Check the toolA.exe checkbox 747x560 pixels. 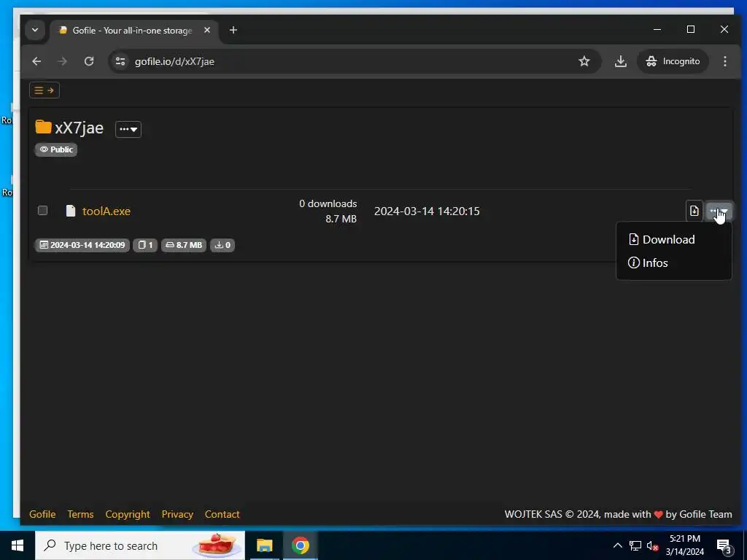[x=42, y=211]
